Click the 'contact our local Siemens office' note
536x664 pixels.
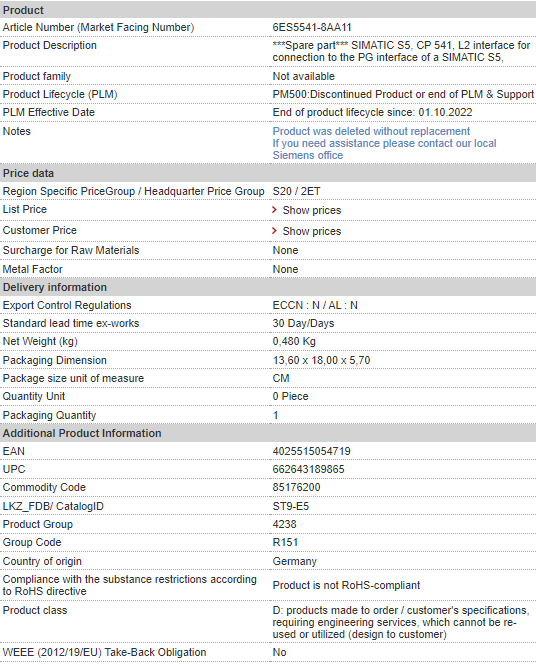point(384,149)
